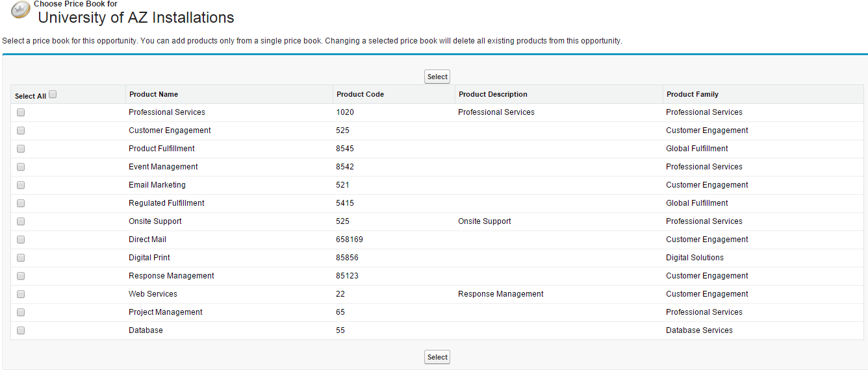Image resolution: width=868 pixels, height=370 pixels.
Task: Mark the Project Management checkbox
Action: [x=21, y=312]
